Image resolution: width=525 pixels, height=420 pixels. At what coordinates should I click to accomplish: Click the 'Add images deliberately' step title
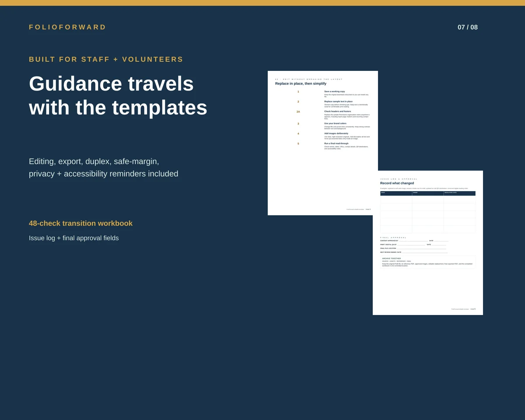(336, 133)
